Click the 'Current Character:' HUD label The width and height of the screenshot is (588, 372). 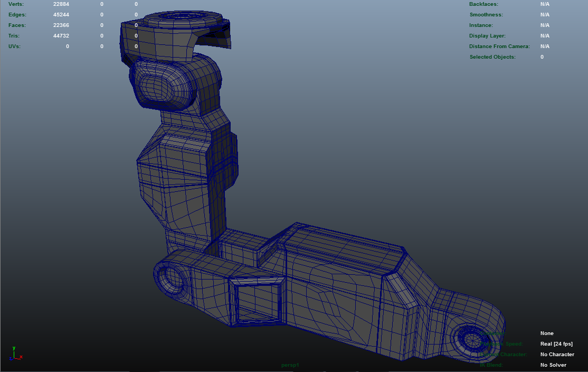pos(503,355)
